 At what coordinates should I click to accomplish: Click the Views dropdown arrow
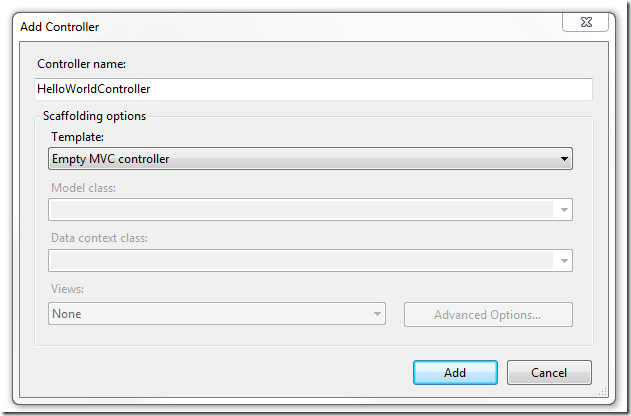[x=377, y=314]
